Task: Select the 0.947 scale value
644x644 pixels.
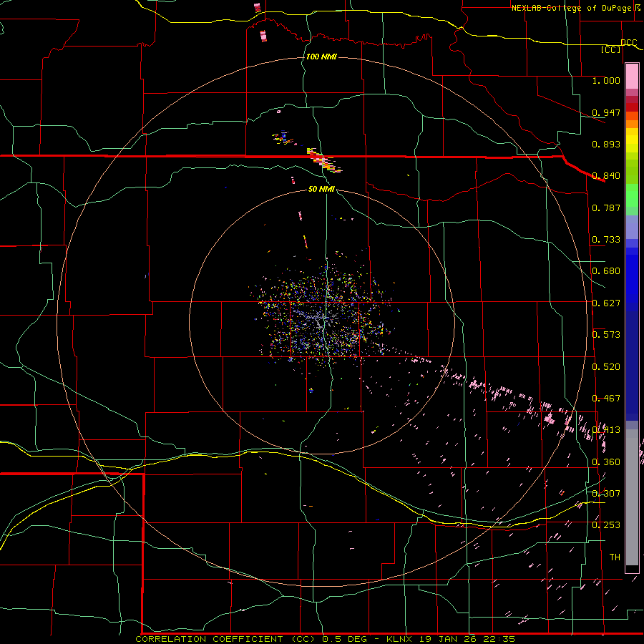Action: [606, 112]
